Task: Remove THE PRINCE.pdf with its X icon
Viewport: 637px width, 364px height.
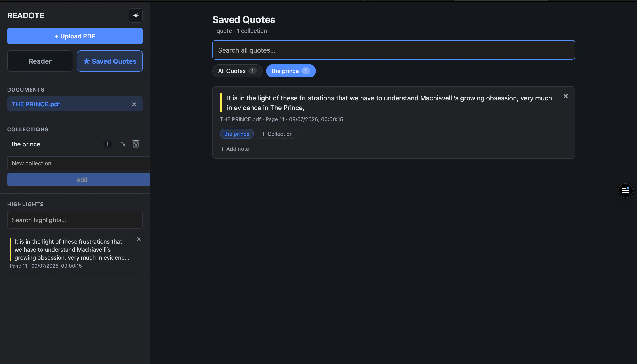Action: (134, 104)
